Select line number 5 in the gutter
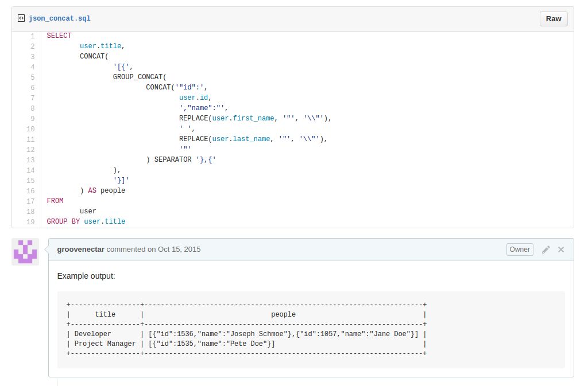The width and height of the screenshot is (588, 386). click(33, 77)
